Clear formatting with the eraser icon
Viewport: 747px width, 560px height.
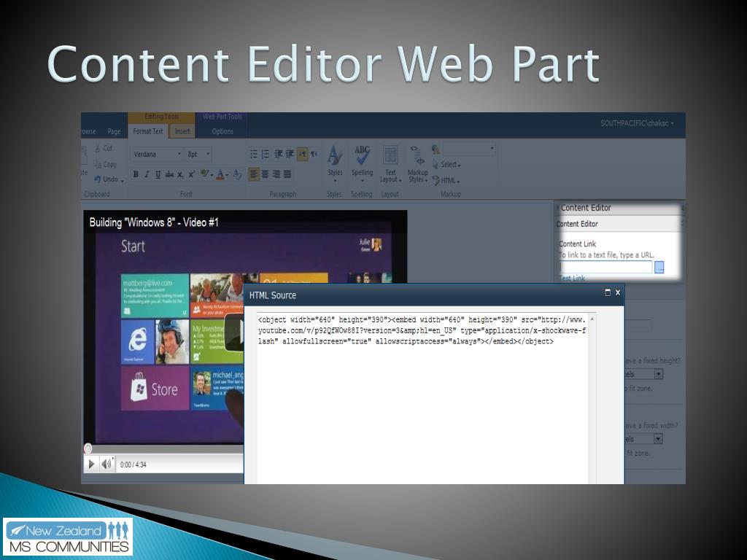tap(237, 175)
